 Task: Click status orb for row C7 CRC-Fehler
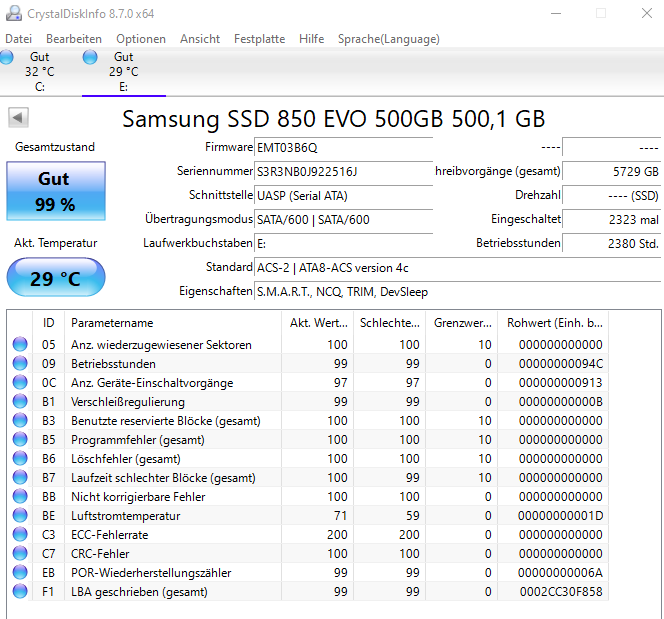[x=20, y=553]
